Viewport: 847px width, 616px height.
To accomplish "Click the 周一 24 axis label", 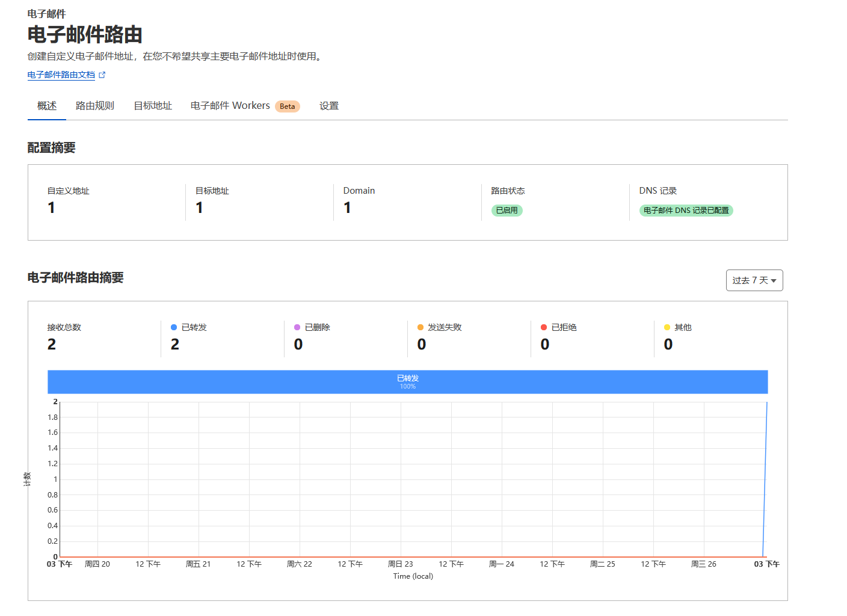I will click(x=502, y=564).
